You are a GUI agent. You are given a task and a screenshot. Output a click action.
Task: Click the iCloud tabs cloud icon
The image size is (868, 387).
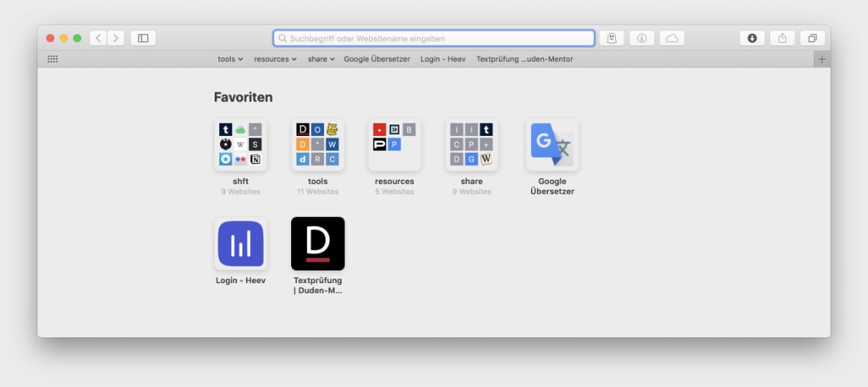click(672, 38)
